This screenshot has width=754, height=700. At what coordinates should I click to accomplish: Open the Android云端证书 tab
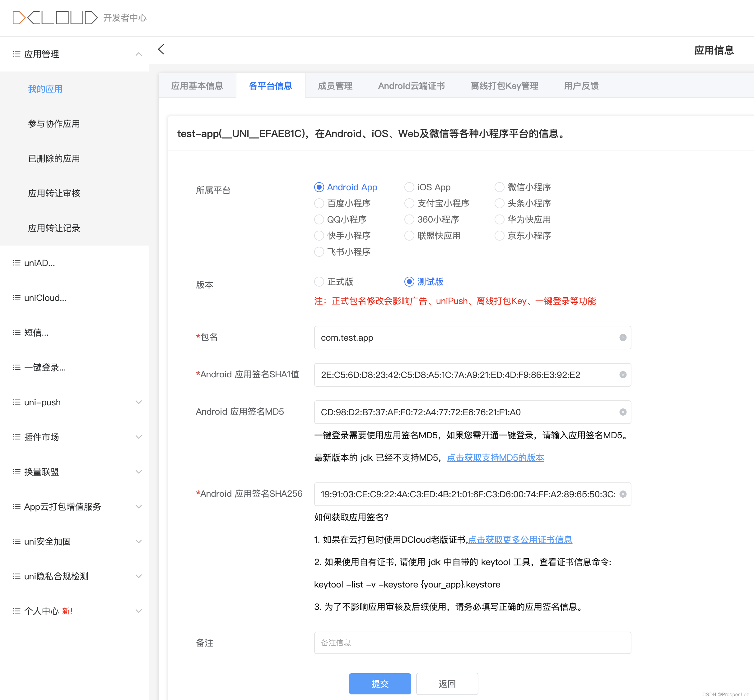point(411,86)
